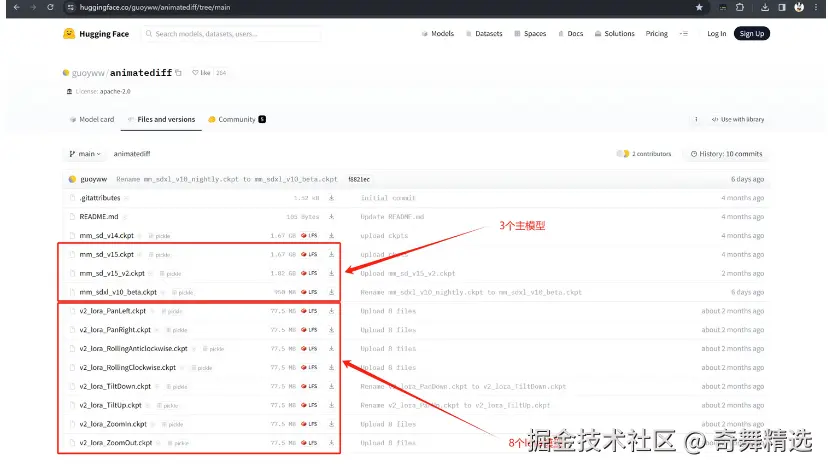The width and height of the screenshot is (828, 470).
Task: Copy model name icon next to animatediff
Action: pos(178,73)
